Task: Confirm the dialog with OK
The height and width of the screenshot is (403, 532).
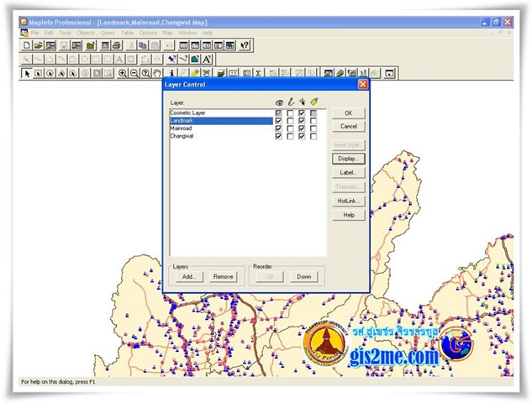Action: tap(349, 113)
